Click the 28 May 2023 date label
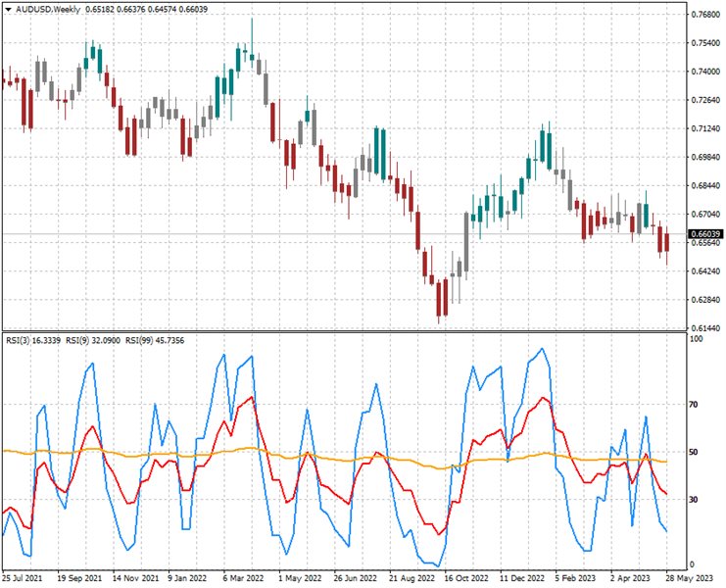 [688, 578]
